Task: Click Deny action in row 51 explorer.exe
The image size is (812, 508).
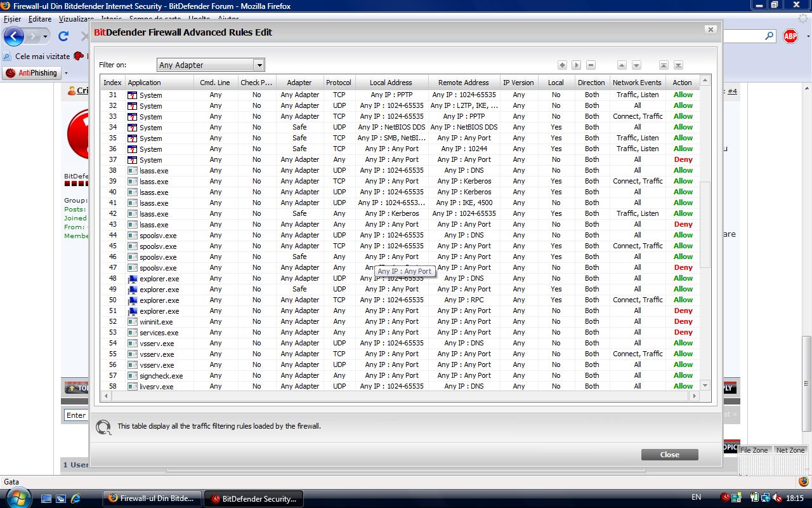Action: (x=683, y=311)
